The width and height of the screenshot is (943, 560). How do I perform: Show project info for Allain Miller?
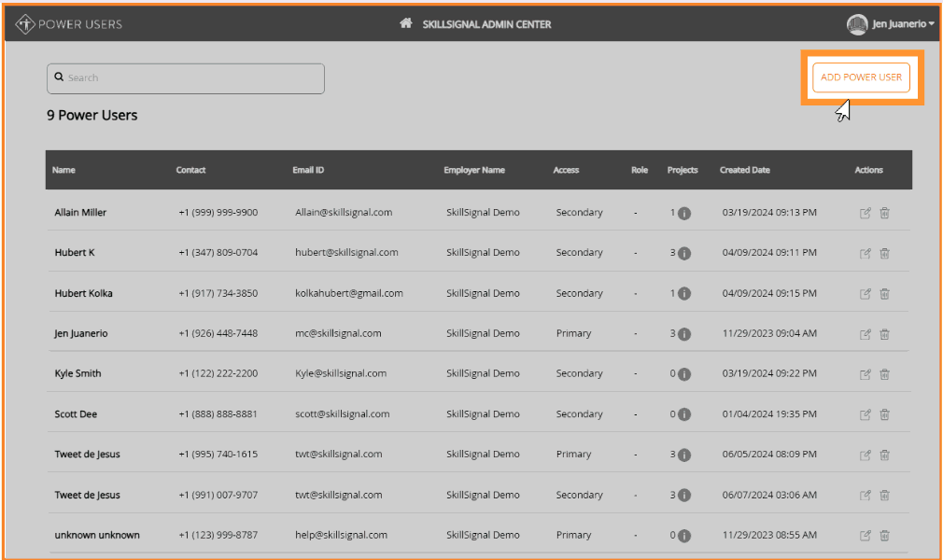tap(683, 213)
